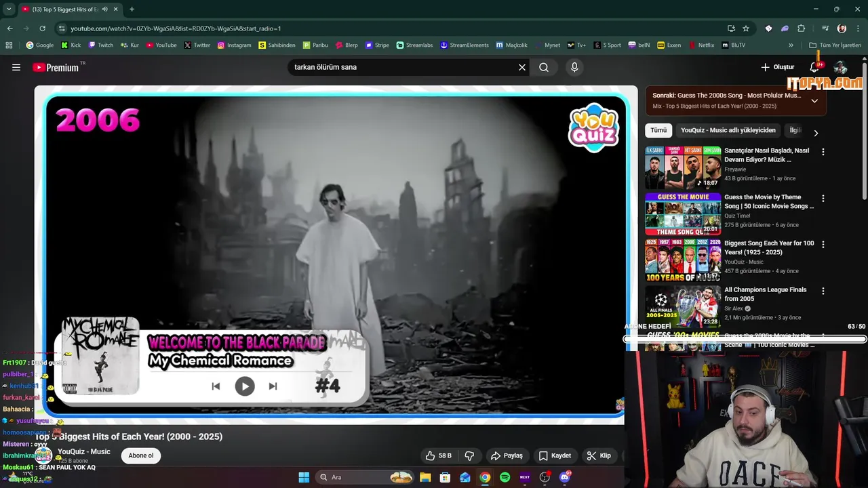Open the Netflix bookmark
The height and width of the screenshot is (488, 868).
tap(701, 45)
